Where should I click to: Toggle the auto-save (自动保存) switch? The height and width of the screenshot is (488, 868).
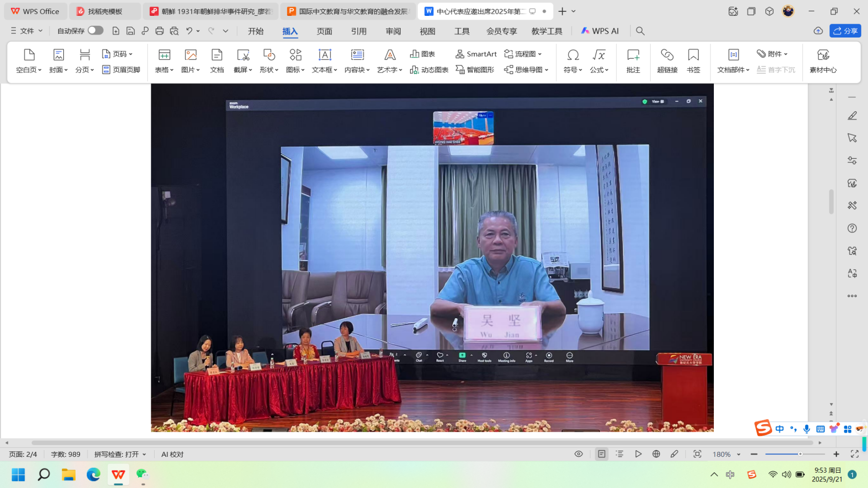pyautogui.click(x=95, y=31)
